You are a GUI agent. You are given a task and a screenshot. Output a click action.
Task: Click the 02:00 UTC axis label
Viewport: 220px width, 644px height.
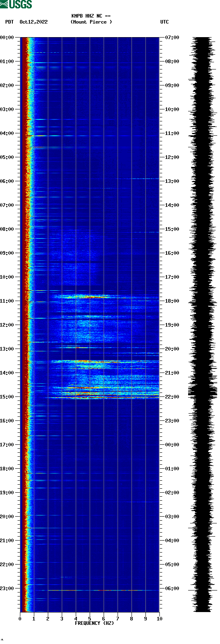172,493
